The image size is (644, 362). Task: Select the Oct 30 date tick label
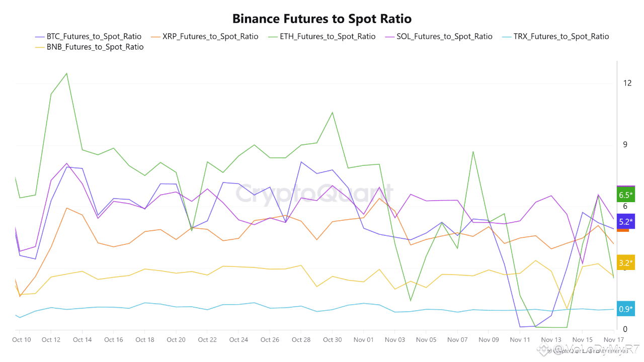pos(332,340)
